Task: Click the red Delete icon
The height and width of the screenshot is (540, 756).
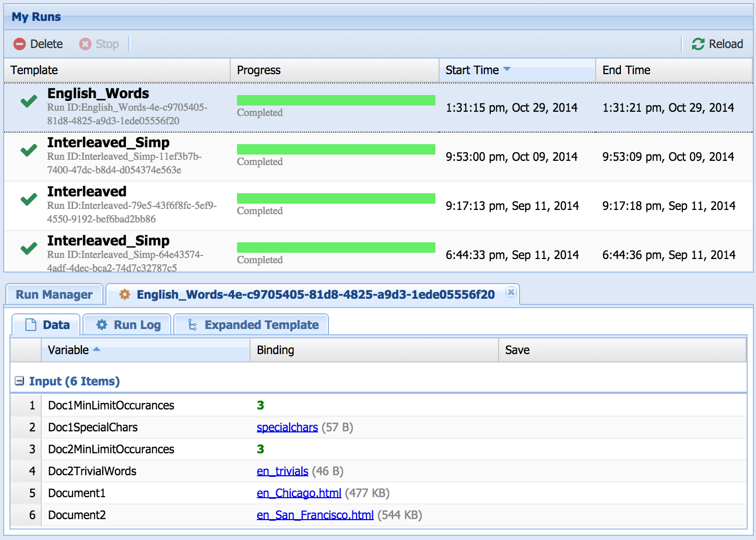Action: click(x=19, y=44)
